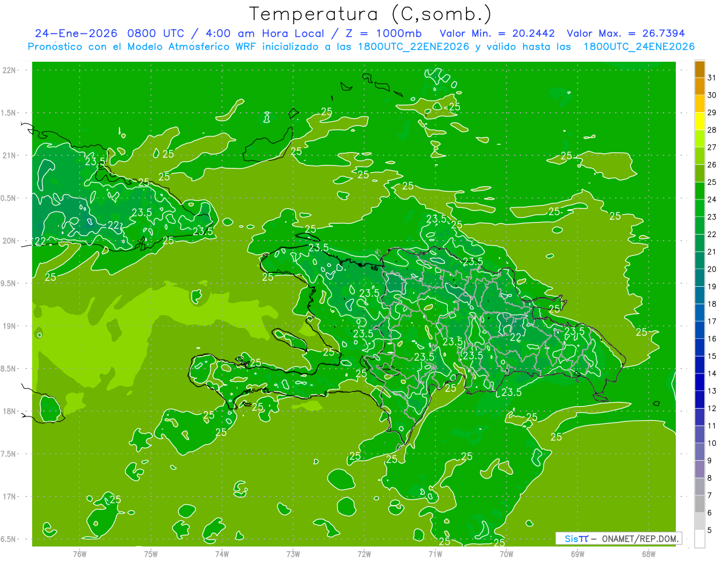Click the 76W longitude axis label

pyautogui.click(x=79, y=554)
